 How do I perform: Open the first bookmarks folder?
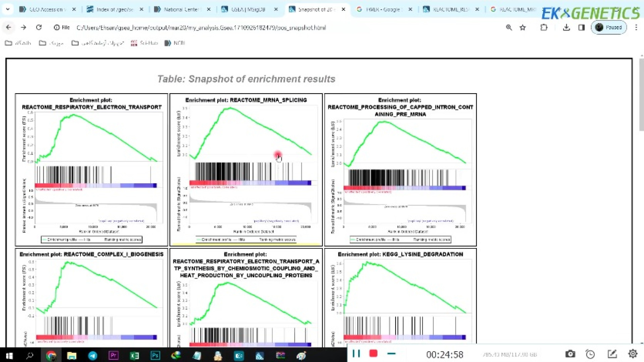18,43
